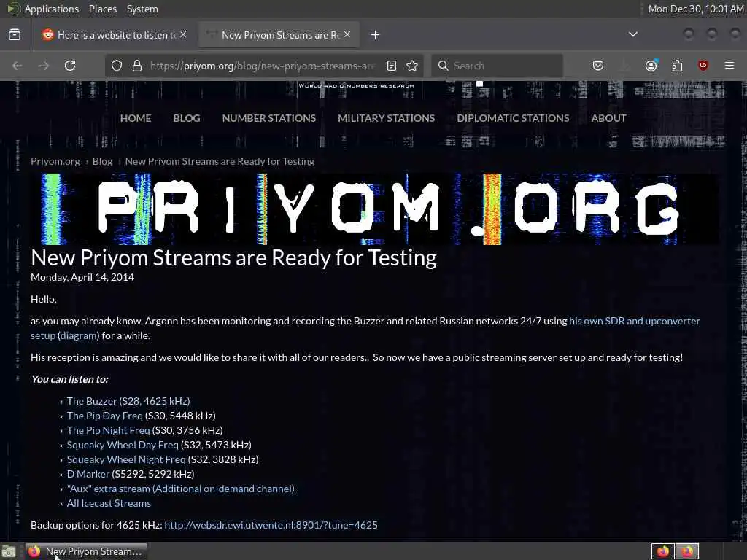The width and height of the screenshot is (747, 560).
Task: Open the tracking protection shield icon
Action: pyautogui.click(x=117, y=66)
